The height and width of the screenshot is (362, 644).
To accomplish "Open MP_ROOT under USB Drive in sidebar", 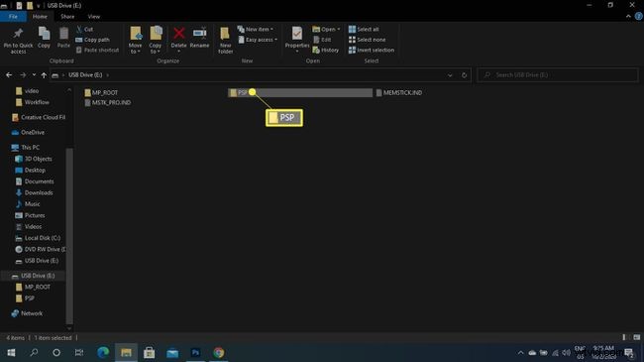I will pyautogui.click(x=33, y=287).
